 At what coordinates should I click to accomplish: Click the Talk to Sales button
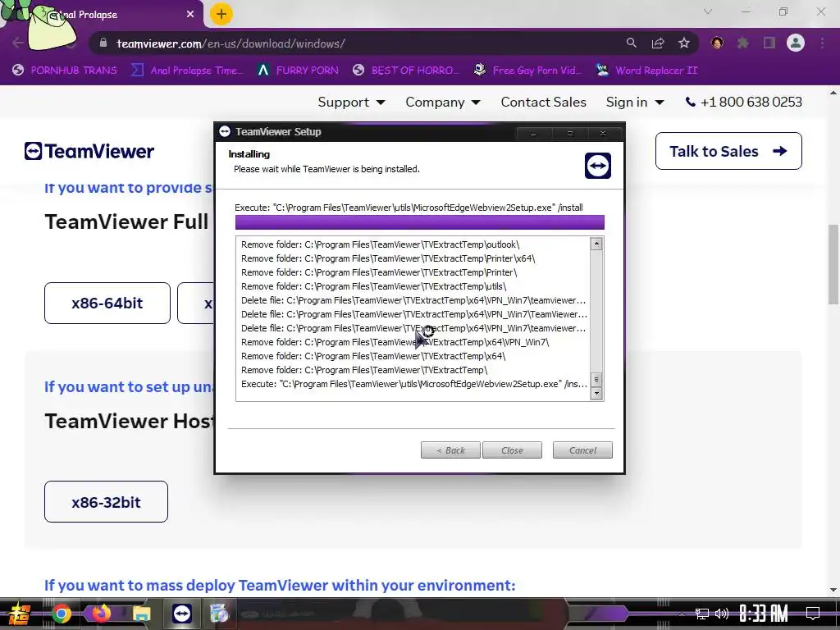(x=728, y=151)
